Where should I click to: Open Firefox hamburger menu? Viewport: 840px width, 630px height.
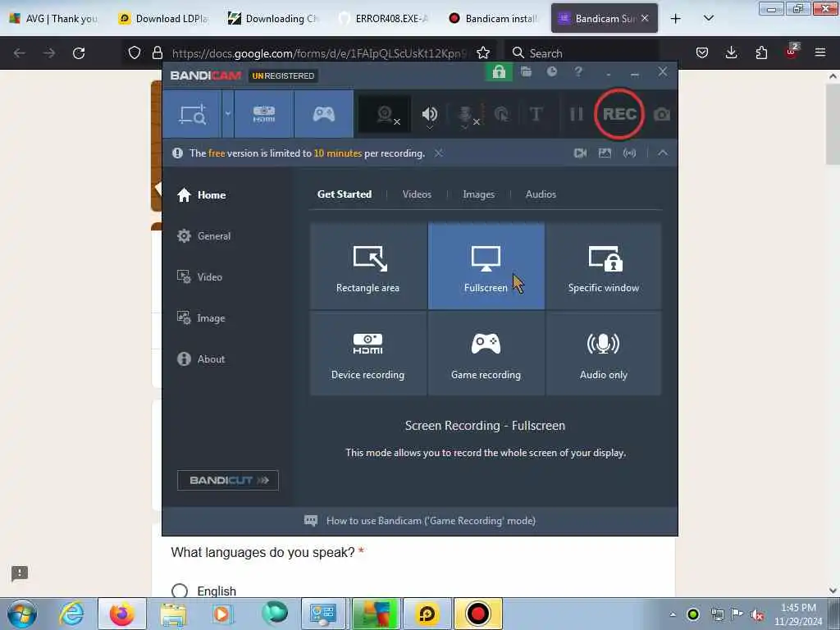click(820, 52)
